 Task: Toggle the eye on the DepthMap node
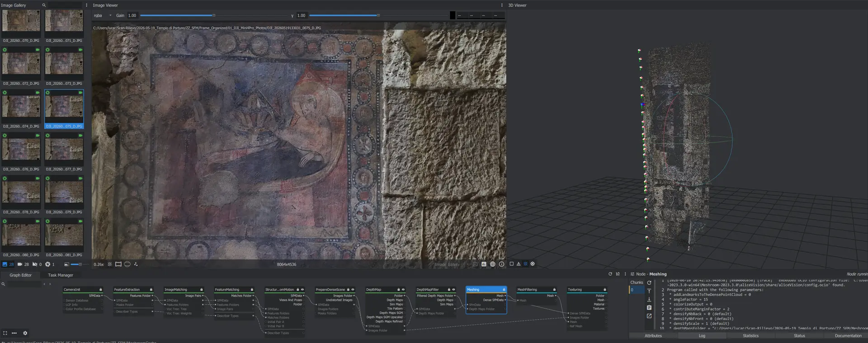[x=403, y=290]
